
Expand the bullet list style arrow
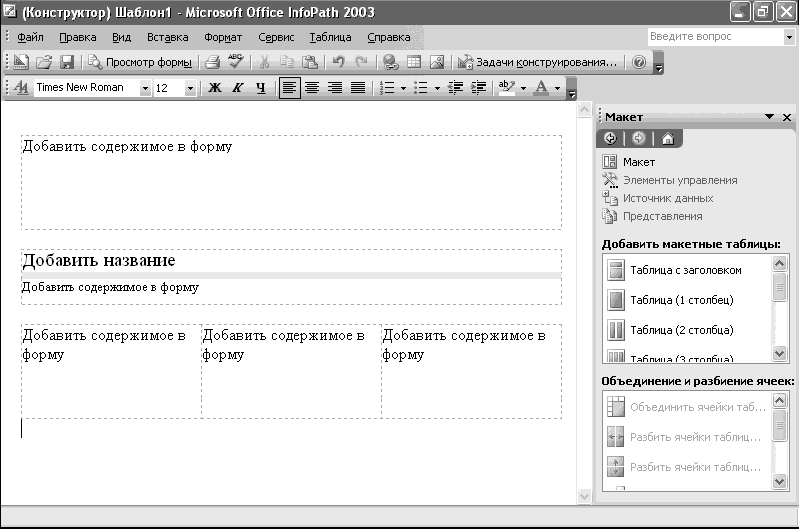coord(437,88)
